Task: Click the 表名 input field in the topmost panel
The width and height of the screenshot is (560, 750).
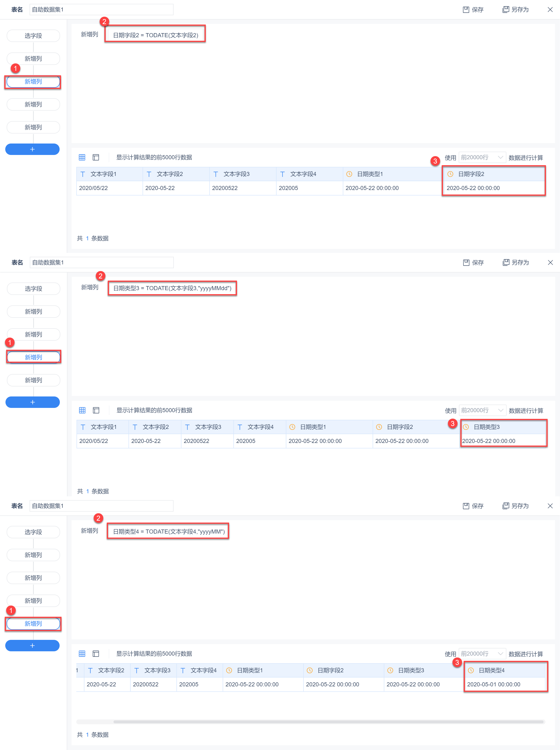Action: (x=101, y=10)
